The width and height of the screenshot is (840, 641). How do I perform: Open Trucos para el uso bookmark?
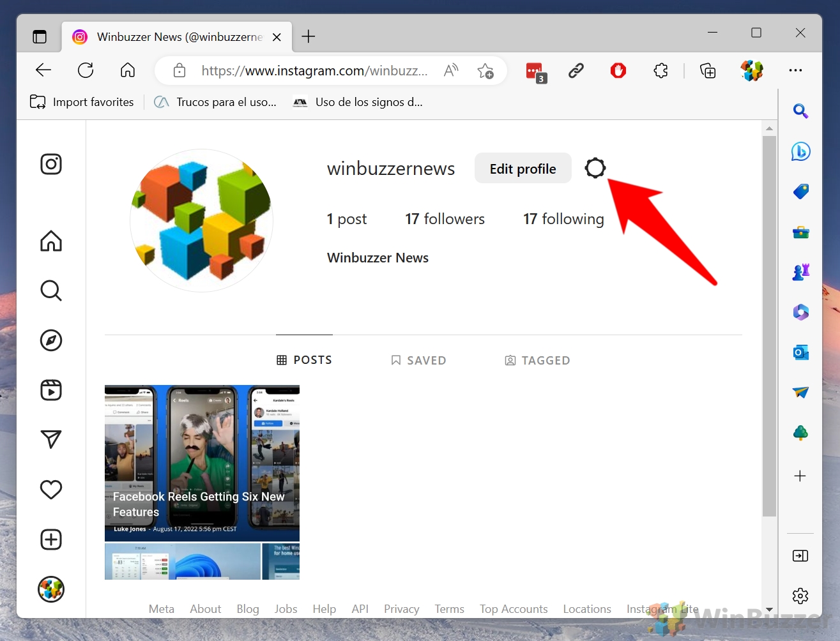tap(215, 102)
